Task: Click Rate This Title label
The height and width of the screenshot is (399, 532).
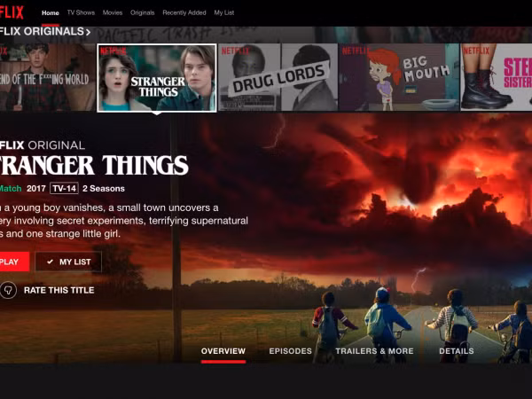Action: pos(59,290)
